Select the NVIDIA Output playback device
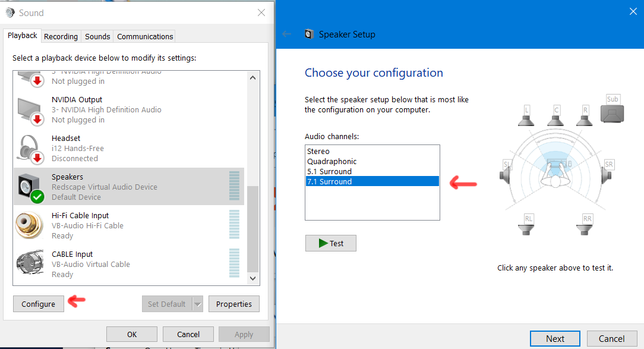The width and height of the screenshot is (644, 349). click(x=129, y=110)
